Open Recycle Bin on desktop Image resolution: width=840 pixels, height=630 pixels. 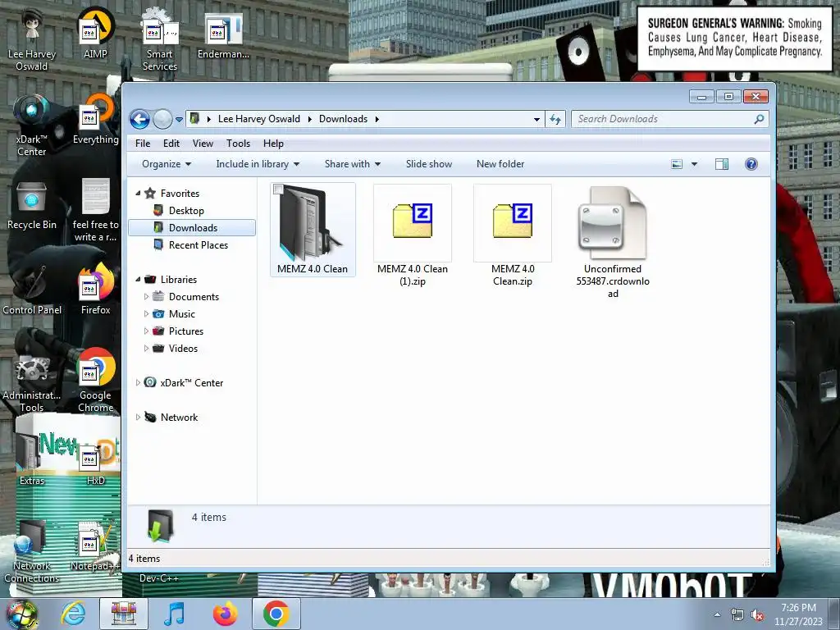pos(32,205)
